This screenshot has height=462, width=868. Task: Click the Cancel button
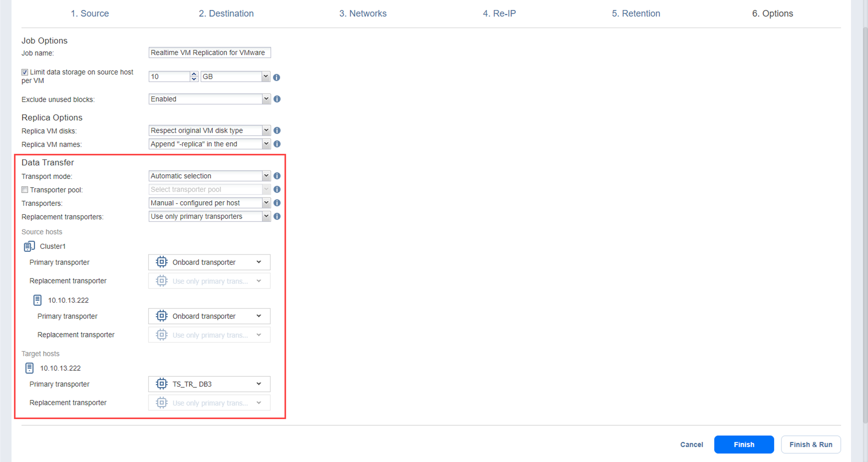[x=691, y=444]
